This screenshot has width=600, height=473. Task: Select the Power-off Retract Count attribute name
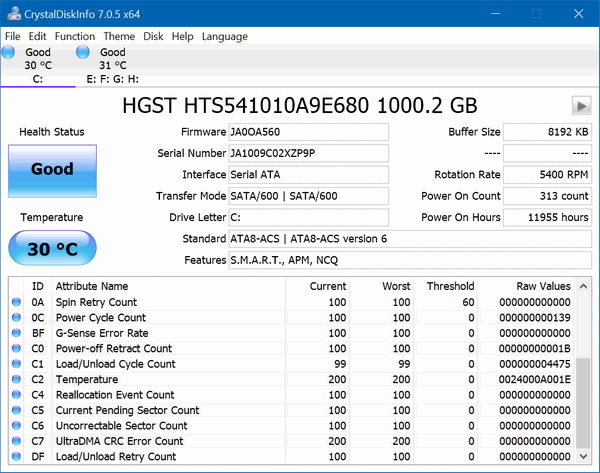[x=114, y=349]
